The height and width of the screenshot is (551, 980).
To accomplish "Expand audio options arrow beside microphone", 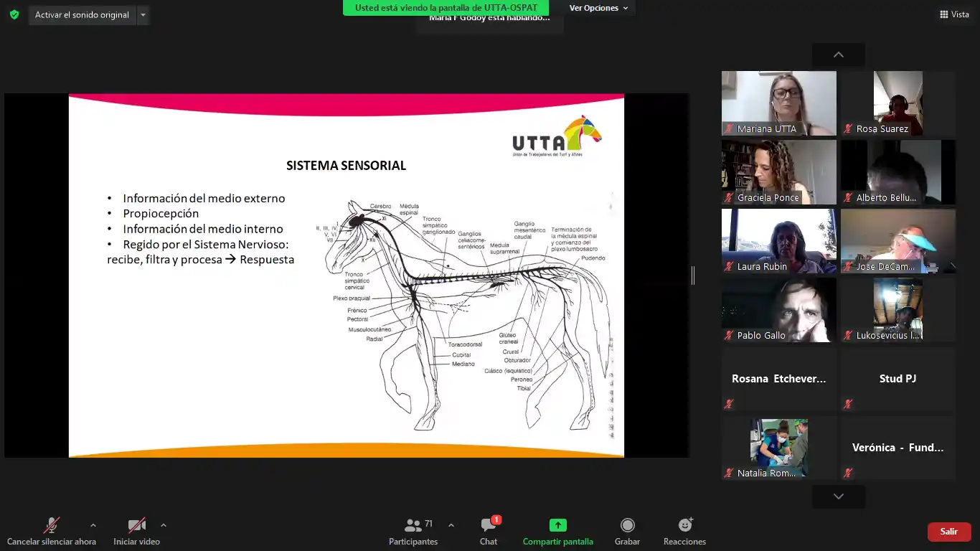I will coord(93,525).
